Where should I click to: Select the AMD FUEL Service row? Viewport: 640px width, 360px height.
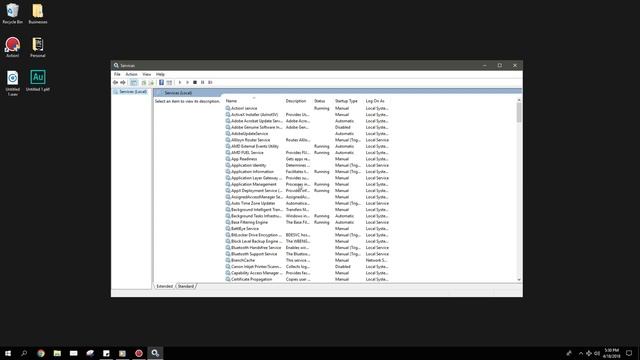[x=307, y=153]
